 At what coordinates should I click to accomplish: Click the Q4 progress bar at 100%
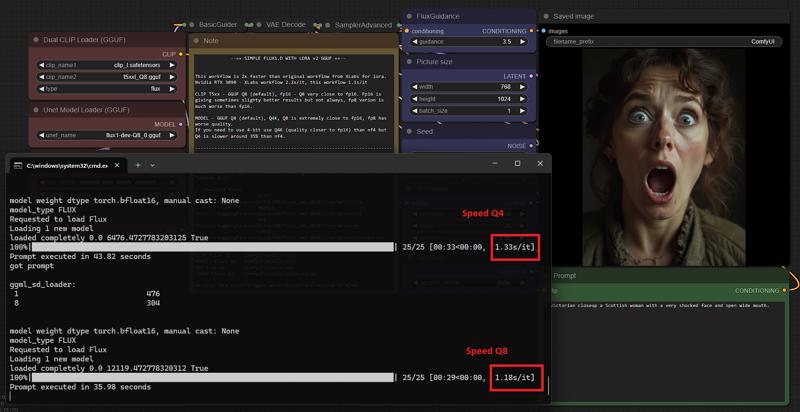tap(213, 247)
